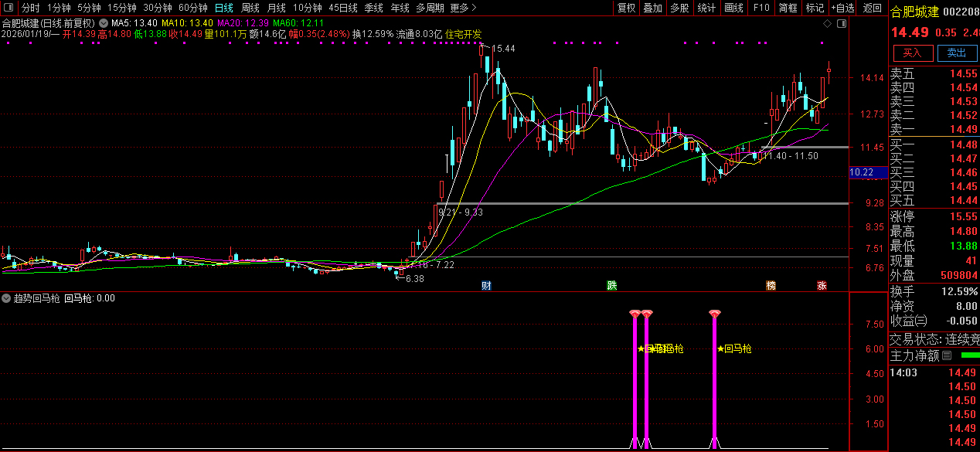Click the MA10: 13.40 label
Image resolution: width=980 pixels, height=452 pixels.
coord(187,23)
